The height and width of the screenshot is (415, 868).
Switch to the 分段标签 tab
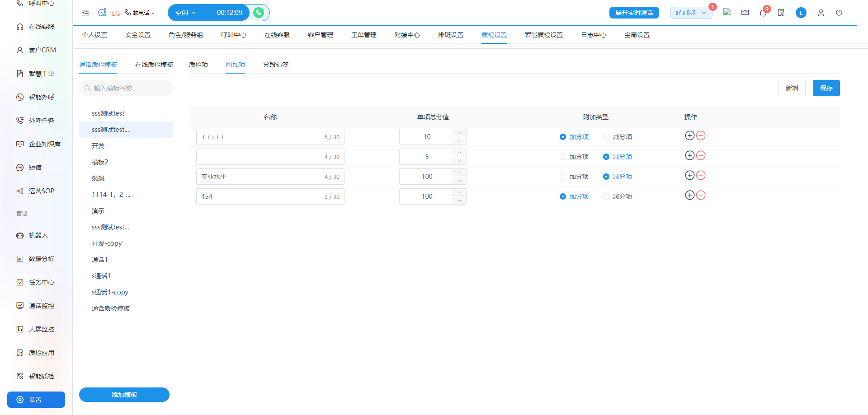[276, 65]
